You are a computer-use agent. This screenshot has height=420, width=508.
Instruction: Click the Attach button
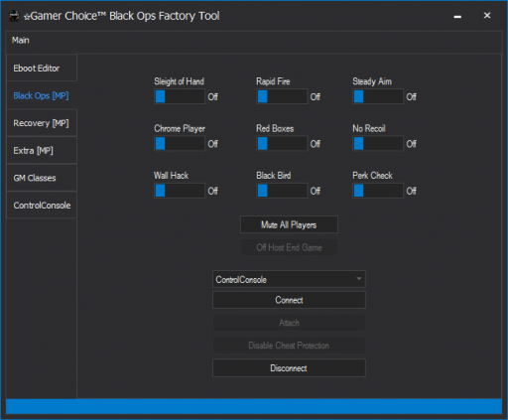(289, 323)
